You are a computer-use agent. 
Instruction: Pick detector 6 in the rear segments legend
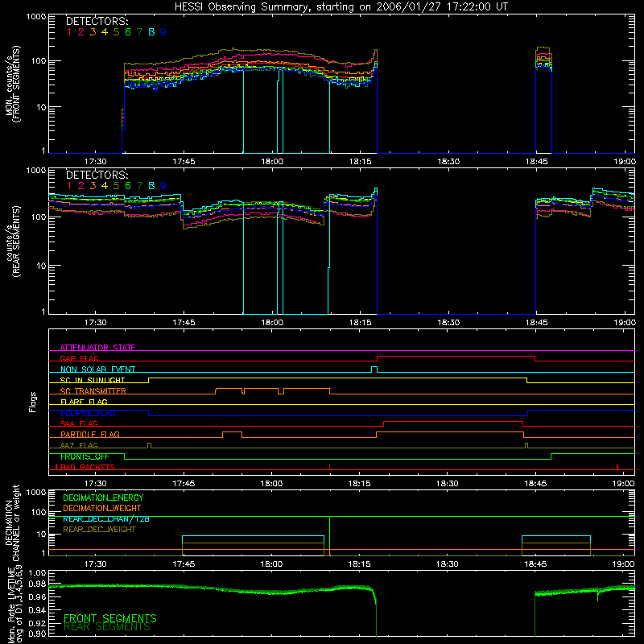[x=128, y=186]
